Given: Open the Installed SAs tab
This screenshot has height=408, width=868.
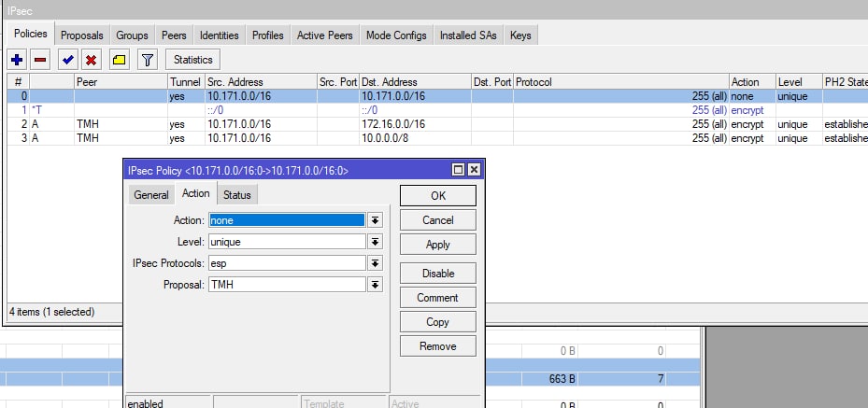Looking at the screenshot, I should point(468,35).
